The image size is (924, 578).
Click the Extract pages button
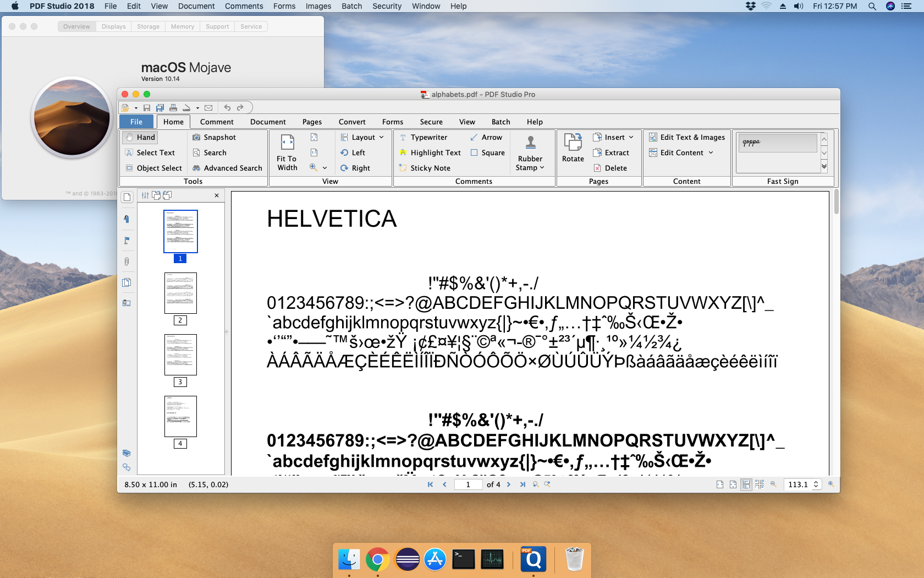pyautogui.click(x=611, y=152)
